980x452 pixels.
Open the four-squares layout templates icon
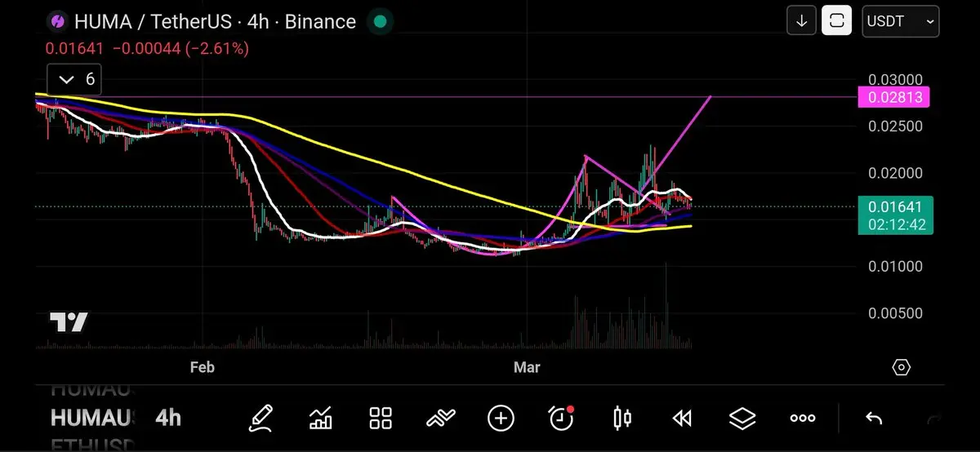[x=381, y=419]
